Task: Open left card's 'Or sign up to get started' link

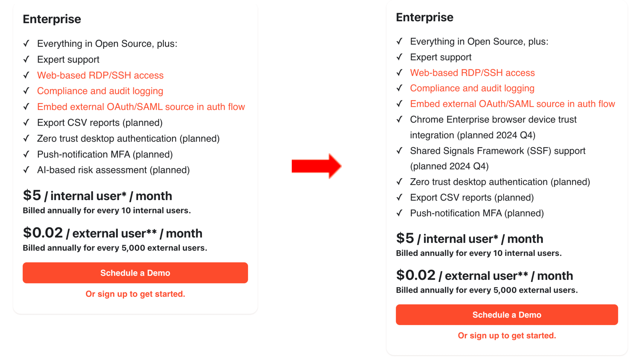Action: click(135, 294)
